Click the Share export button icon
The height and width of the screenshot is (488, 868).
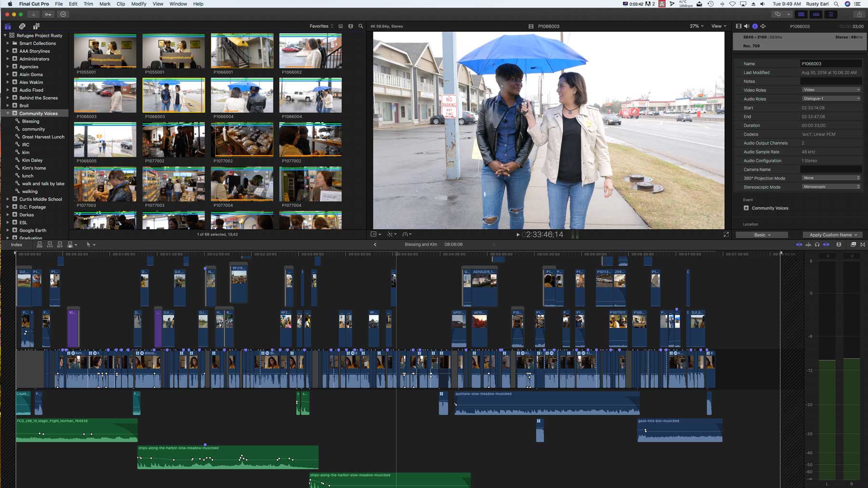(x=859, y=14)
